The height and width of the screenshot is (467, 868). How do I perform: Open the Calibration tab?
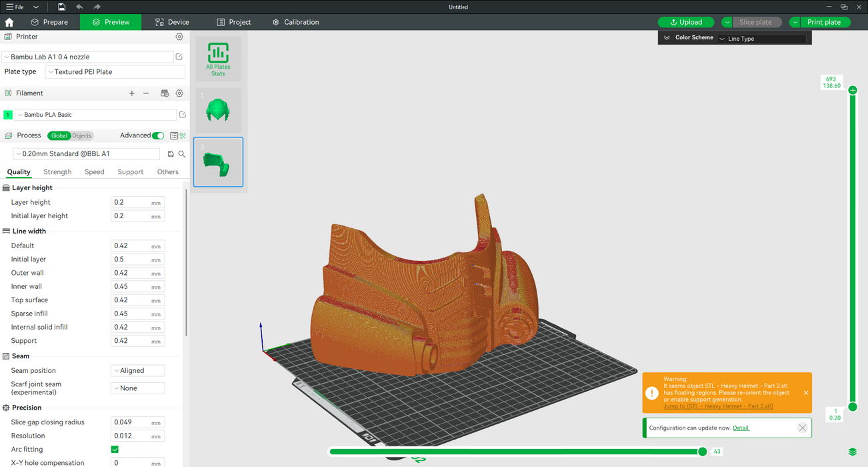[295, 22]
